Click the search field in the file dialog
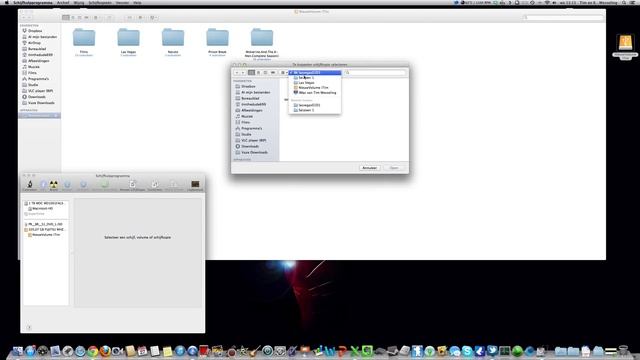 pos(375,72)
